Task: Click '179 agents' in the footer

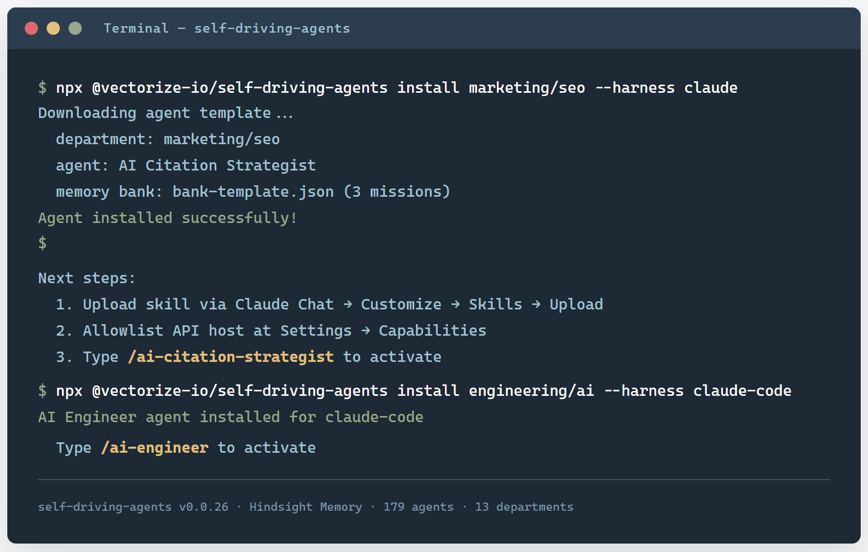Action: click(418, 507)
